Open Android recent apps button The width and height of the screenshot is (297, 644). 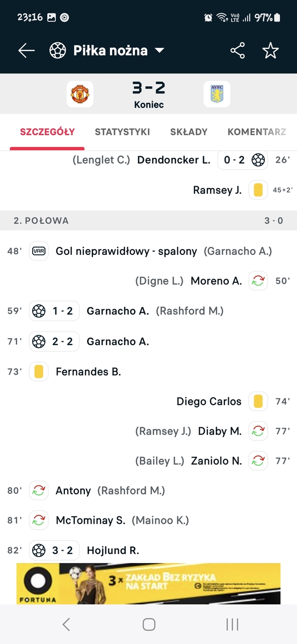pyautogui.click(x=232, y=624)
